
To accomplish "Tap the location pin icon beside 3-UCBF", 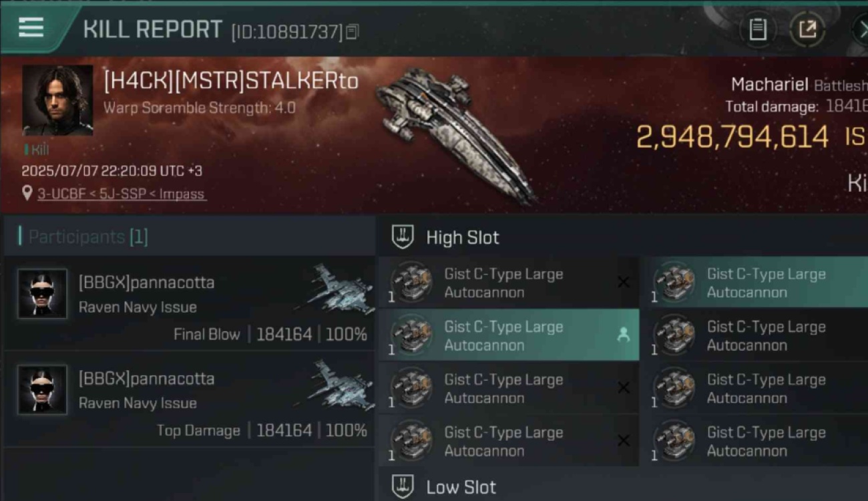I will [27, 194].
